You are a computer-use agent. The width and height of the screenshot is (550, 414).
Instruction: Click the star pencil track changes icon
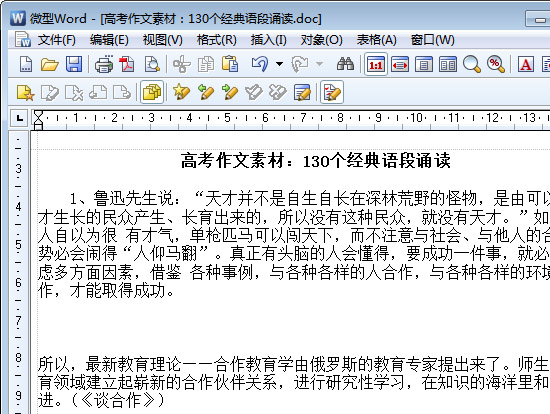182,93
